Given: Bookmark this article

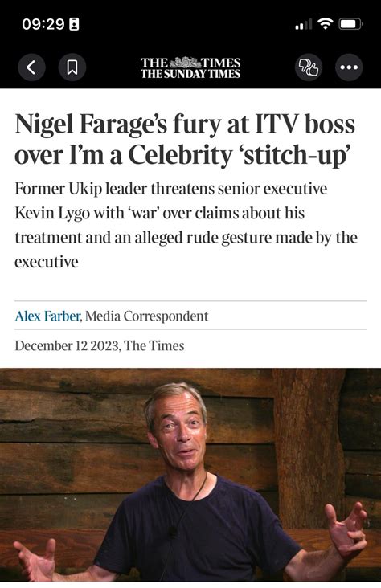Looking at the screenshot, I should click(x=72, y=67).
